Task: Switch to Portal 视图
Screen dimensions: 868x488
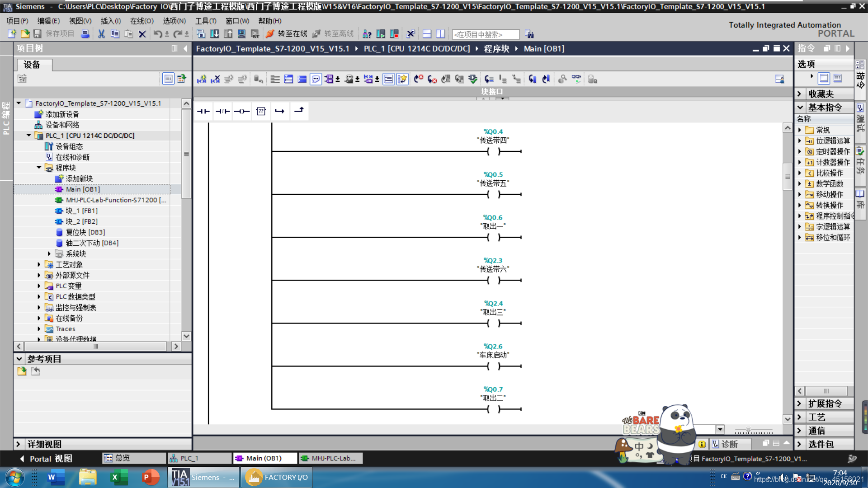Action: (x=46, y=459)
